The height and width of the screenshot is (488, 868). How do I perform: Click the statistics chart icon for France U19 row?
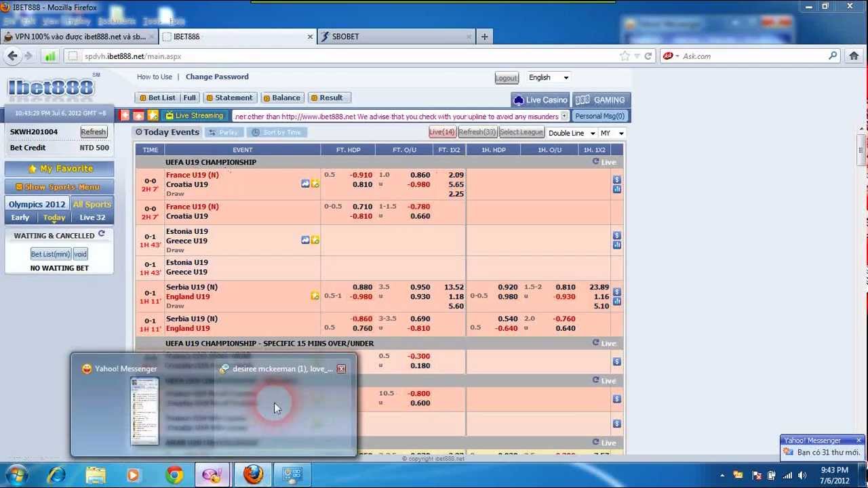tap(616, 189)
